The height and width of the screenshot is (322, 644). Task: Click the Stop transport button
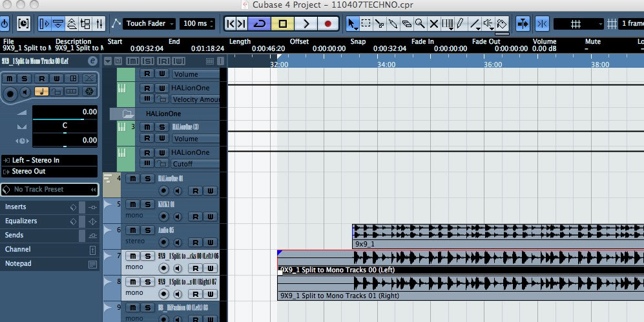point(282,24)
